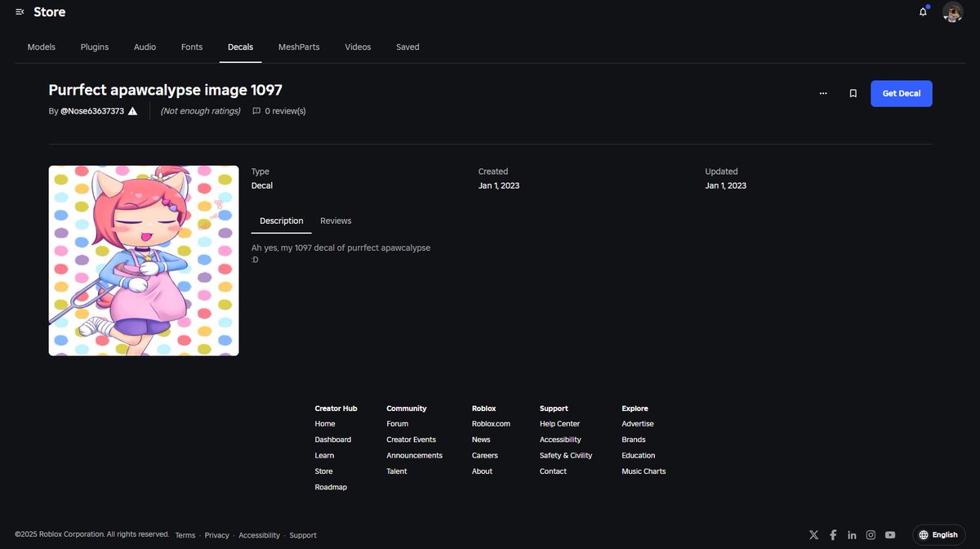This screenshot has width=980, height=549.
Task: Select the Description tab
Action: (282, 221)
